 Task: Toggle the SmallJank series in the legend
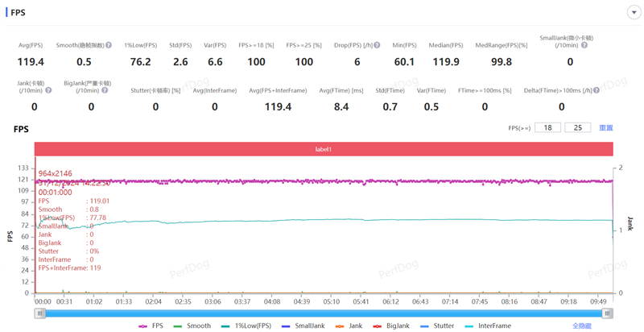click(x=303, y=326)
